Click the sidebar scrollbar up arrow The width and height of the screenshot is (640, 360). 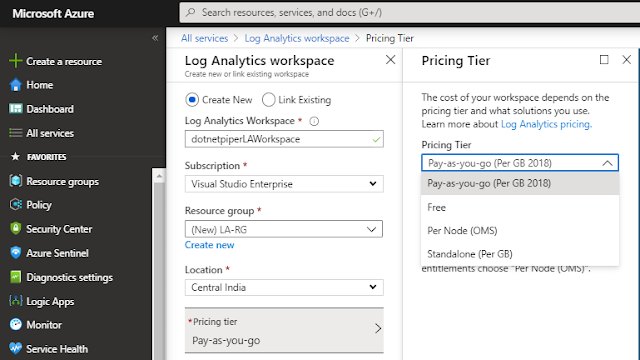(x=159, y=176)
